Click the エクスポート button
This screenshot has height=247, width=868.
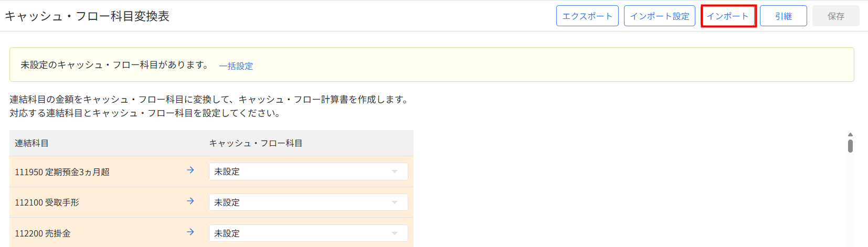[587, 16]
